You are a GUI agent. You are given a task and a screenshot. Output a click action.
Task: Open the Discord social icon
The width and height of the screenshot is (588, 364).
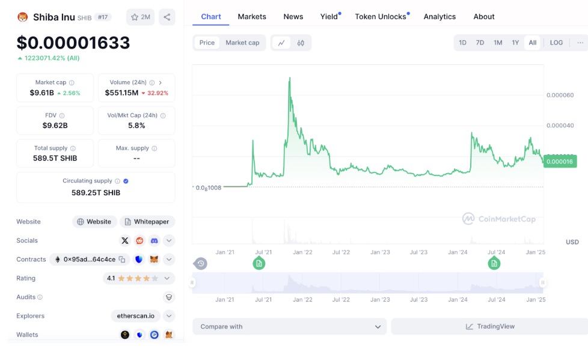coord(154,240)
